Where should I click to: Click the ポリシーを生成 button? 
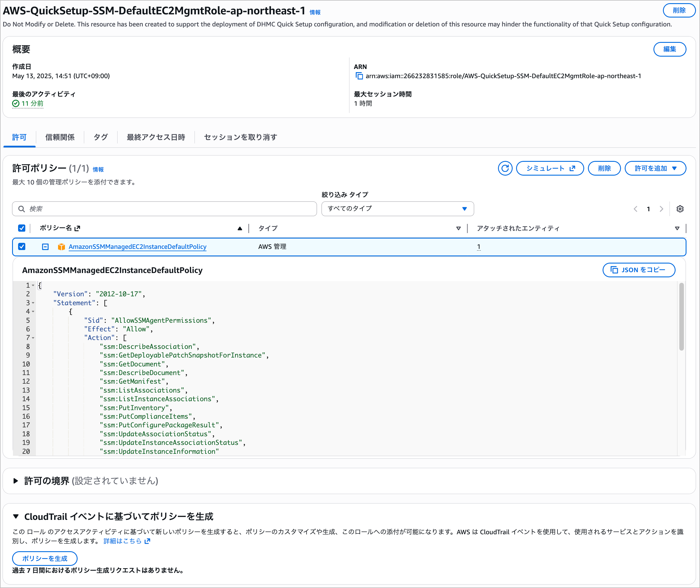click(45, 558)
